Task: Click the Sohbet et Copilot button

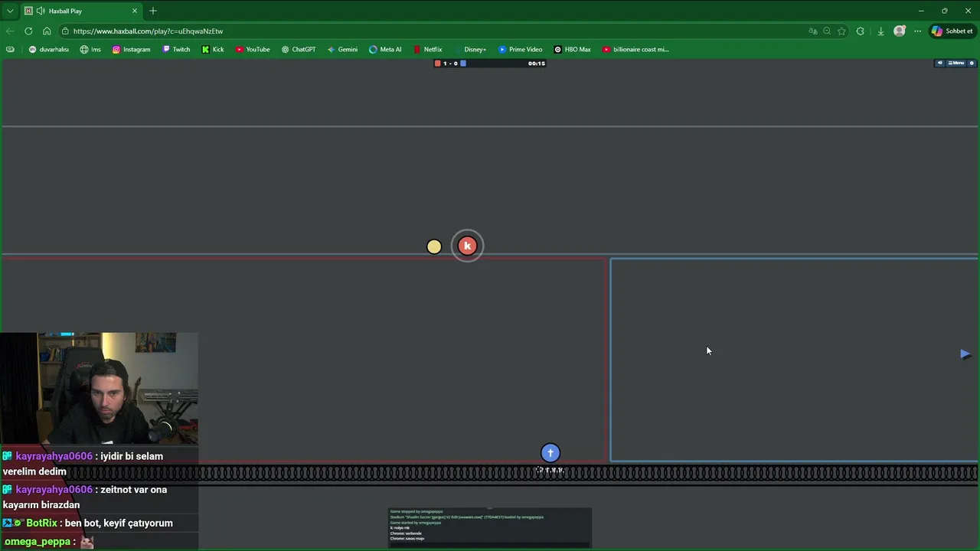Action: pos(952,31)
